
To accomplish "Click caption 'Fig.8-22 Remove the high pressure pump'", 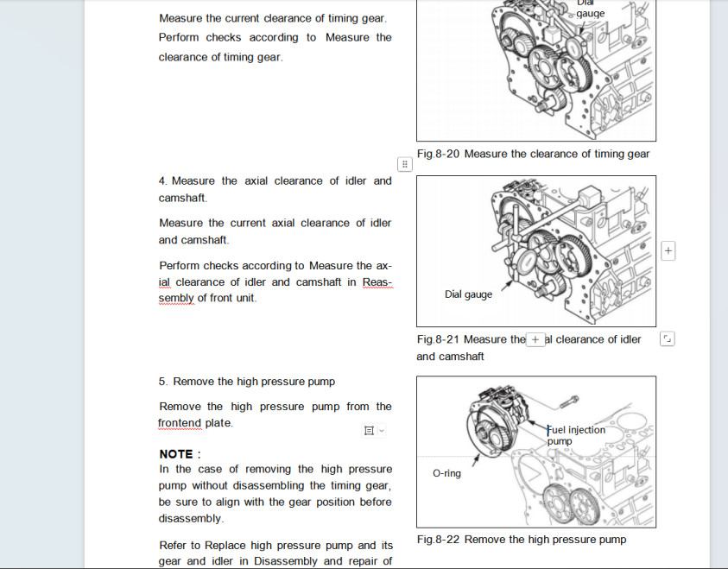I will pyautogui.click(x=522, y=540).
